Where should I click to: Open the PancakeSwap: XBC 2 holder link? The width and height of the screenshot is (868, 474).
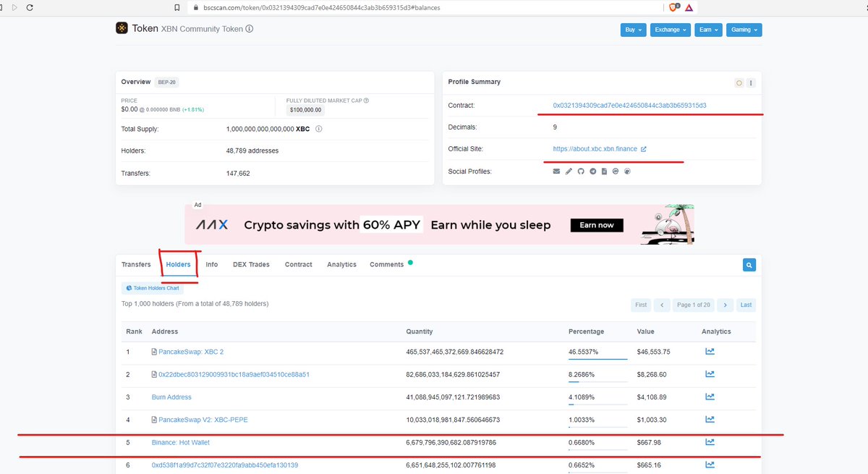pyautogui.click(x=191, y=352)
